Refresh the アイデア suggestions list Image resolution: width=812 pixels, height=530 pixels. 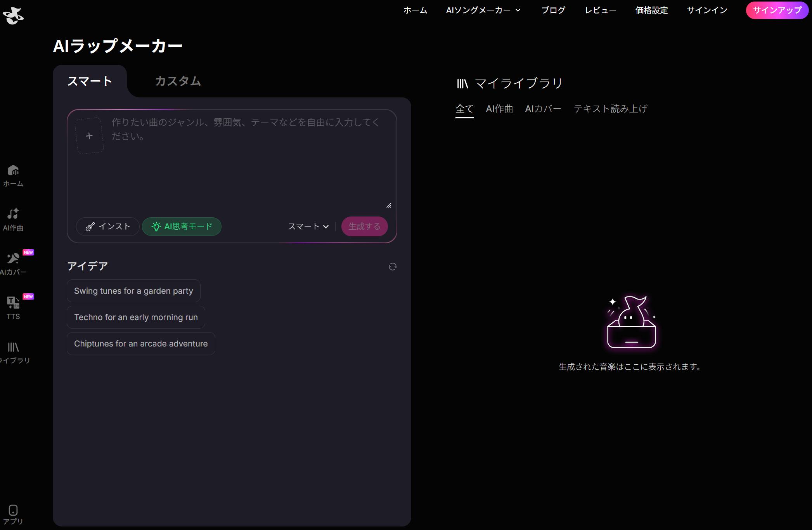pyautogui.click(x=392, y=267)
